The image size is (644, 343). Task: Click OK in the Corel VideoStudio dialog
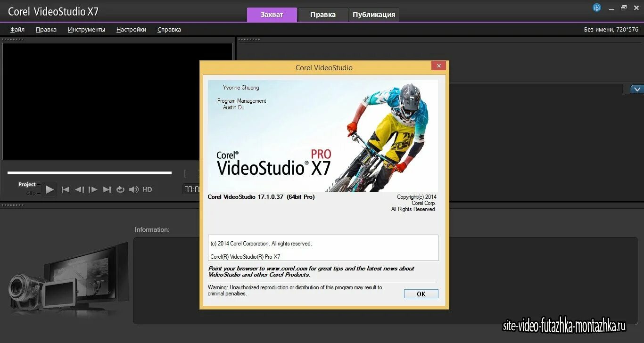click(421, 294)
